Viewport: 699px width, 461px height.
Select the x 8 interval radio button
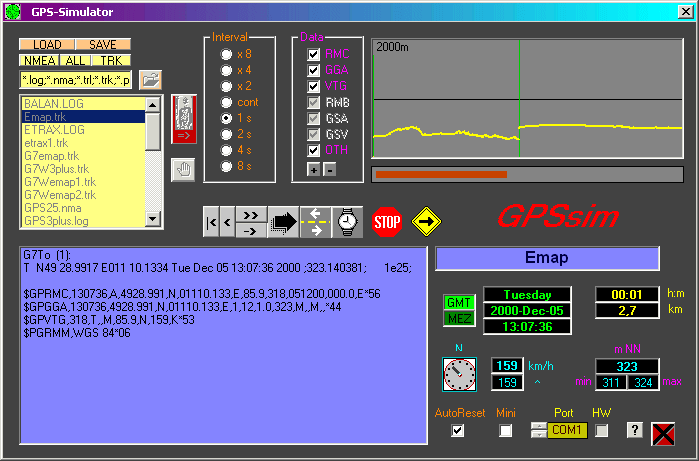(x=228, y=54)
